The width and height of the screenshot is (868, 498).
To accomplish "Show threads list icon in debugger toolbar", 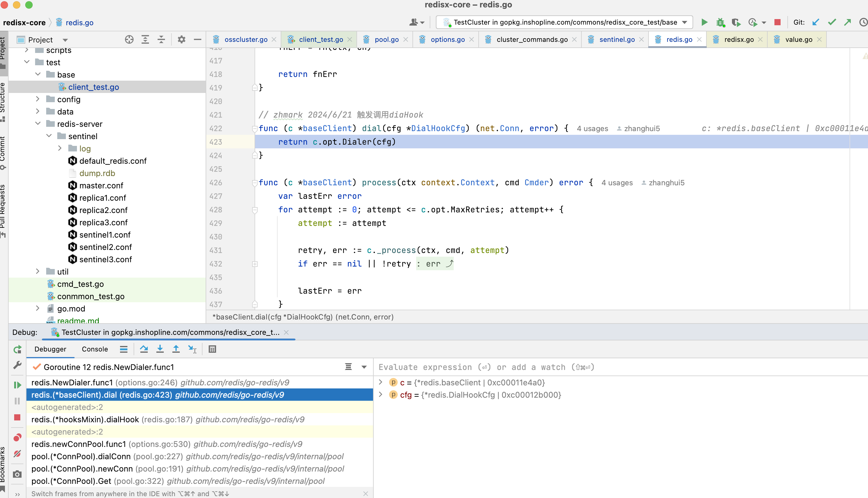I will (x=124, y=349).
